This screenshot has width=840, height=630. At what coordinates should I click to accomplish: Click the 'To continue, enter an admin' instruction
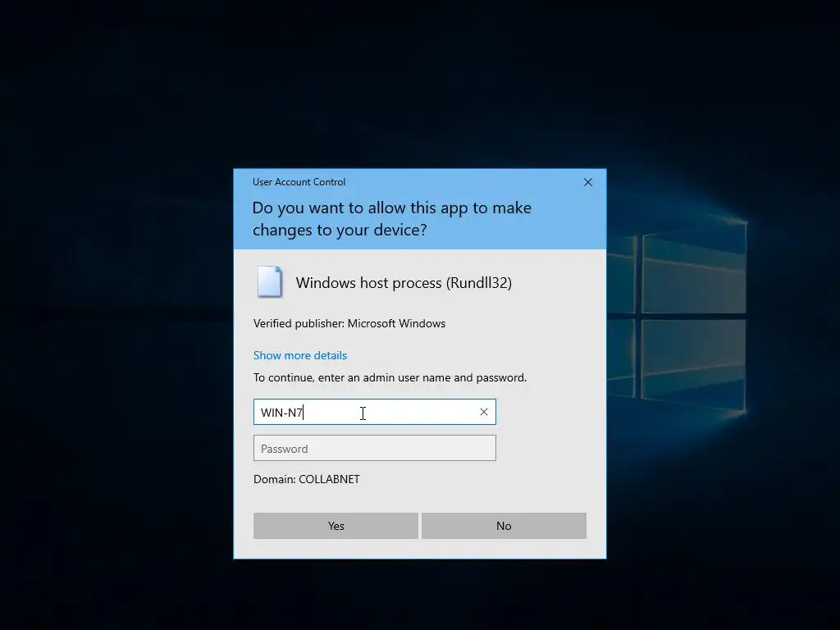point(390,377)
